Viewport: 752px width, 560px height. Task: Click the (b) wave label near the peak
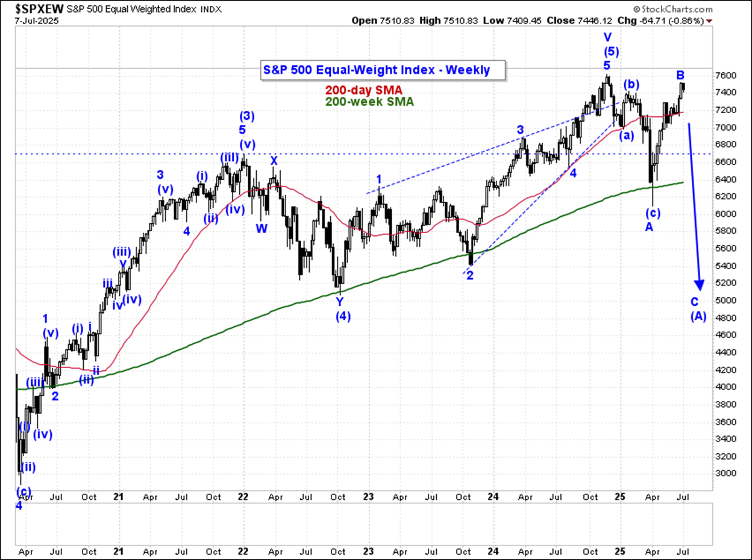[x=631, y=84]
